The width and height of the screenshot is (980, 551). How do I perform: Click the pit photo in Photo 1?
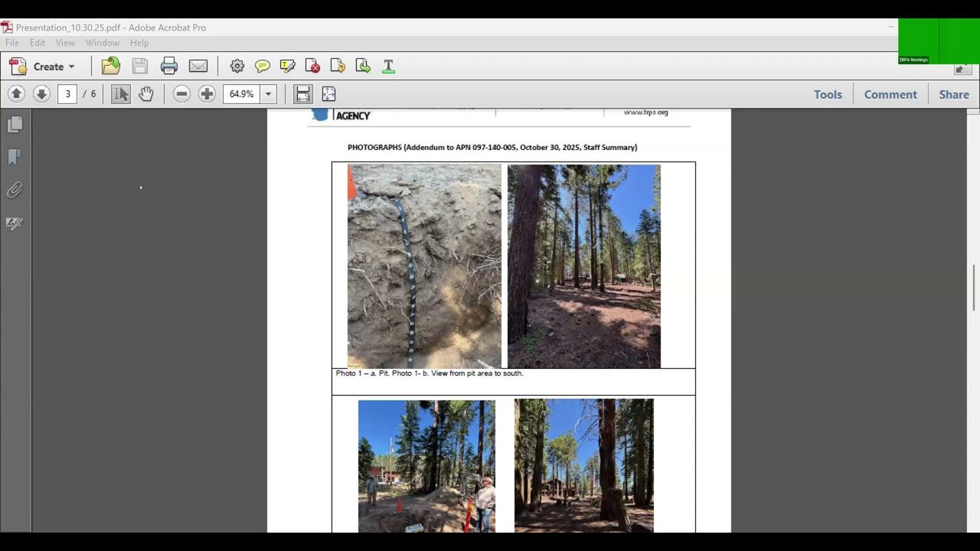click(424, 266)
